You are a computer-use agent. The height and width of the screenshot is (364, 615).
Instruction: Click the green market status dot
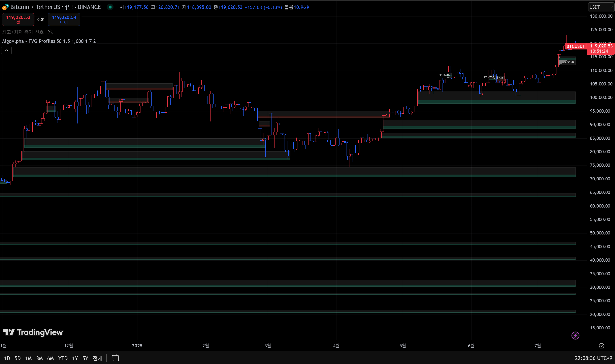(x=110, y=7)
